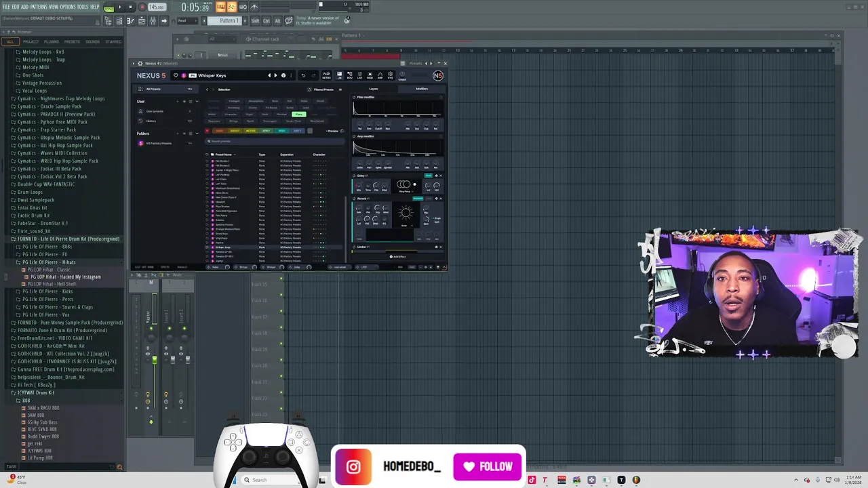Open Reverb effect settings gear
The image size is (868, 488).
pyautogui.click(x=436, y=199)
